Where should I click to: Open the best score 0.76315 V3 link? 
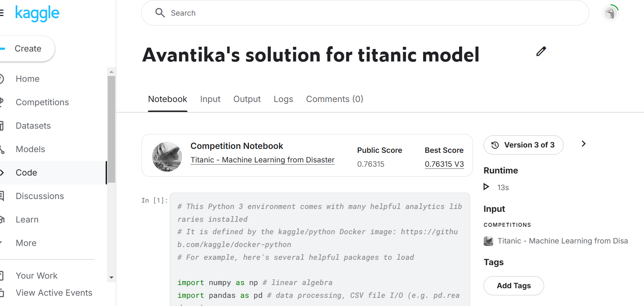(444, 164)
